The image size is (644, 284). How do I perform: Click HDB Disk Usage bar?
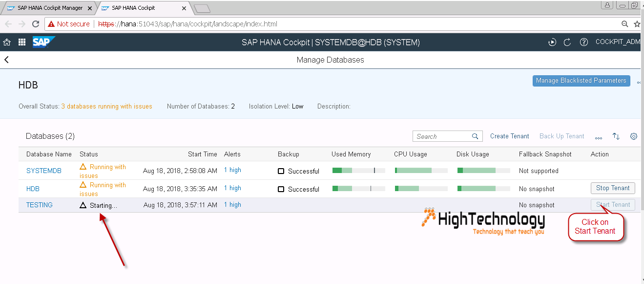click(484, 188)
